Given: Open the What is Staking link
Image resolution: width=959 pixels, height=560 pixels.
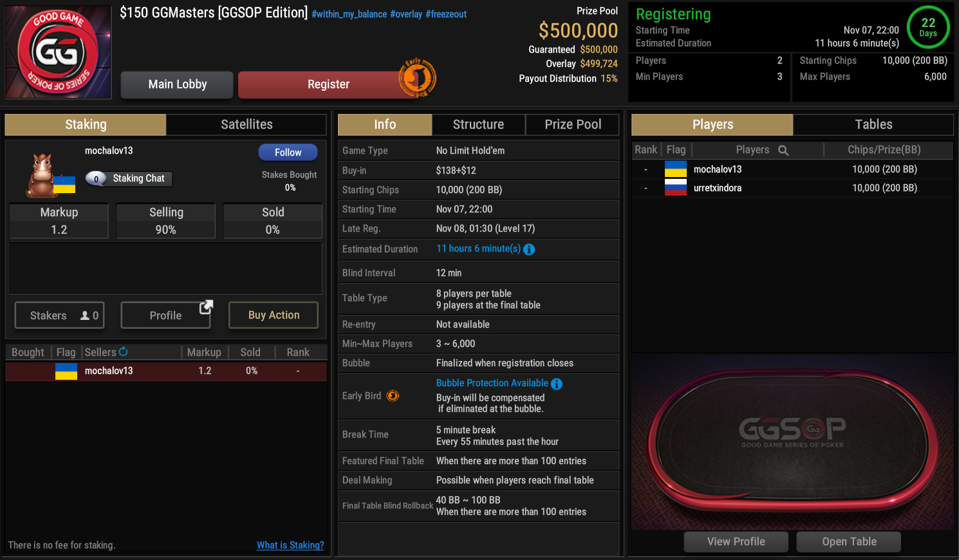Looking at the screenshot, I should 290,545.
